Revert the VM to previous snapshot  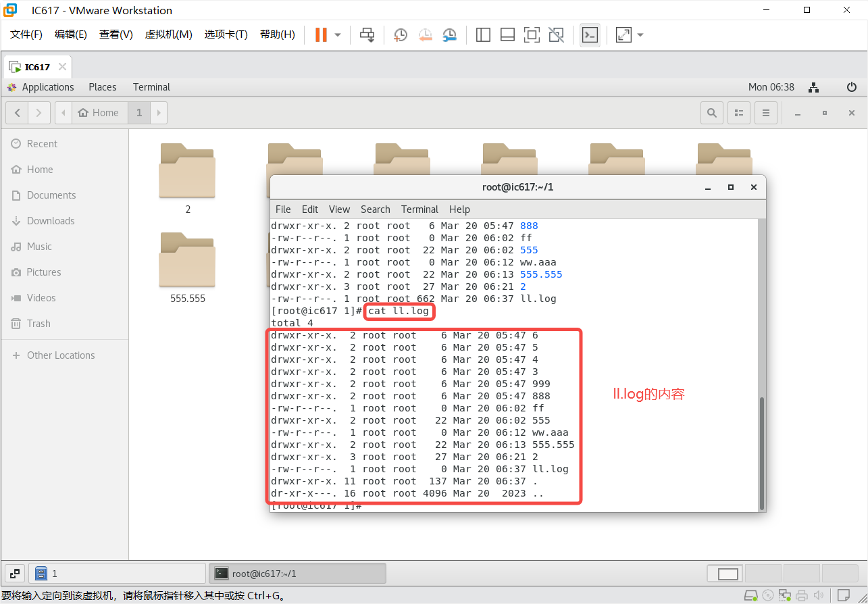click(425, 34)
